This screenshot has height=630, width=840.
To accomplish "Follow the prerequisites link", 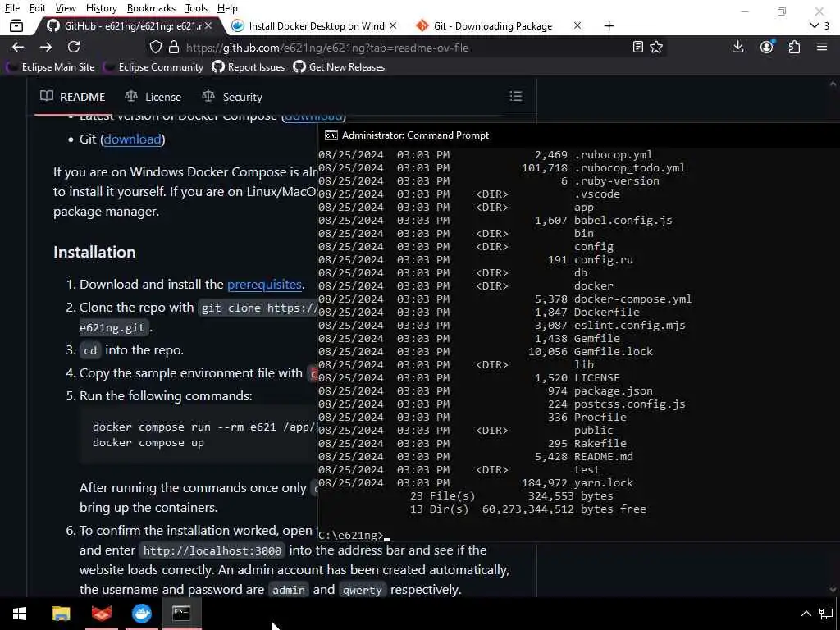I will (x=264, y=285).
